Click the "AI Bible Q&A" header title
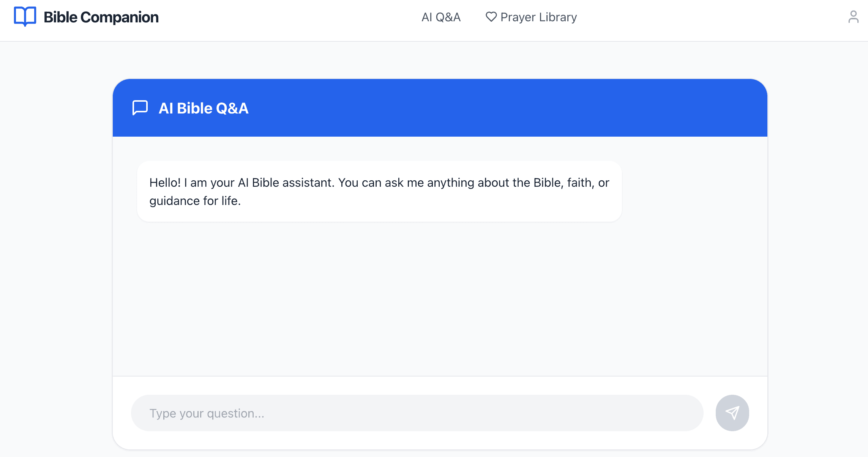Screen dimensions: 868x457 (204, 108)
